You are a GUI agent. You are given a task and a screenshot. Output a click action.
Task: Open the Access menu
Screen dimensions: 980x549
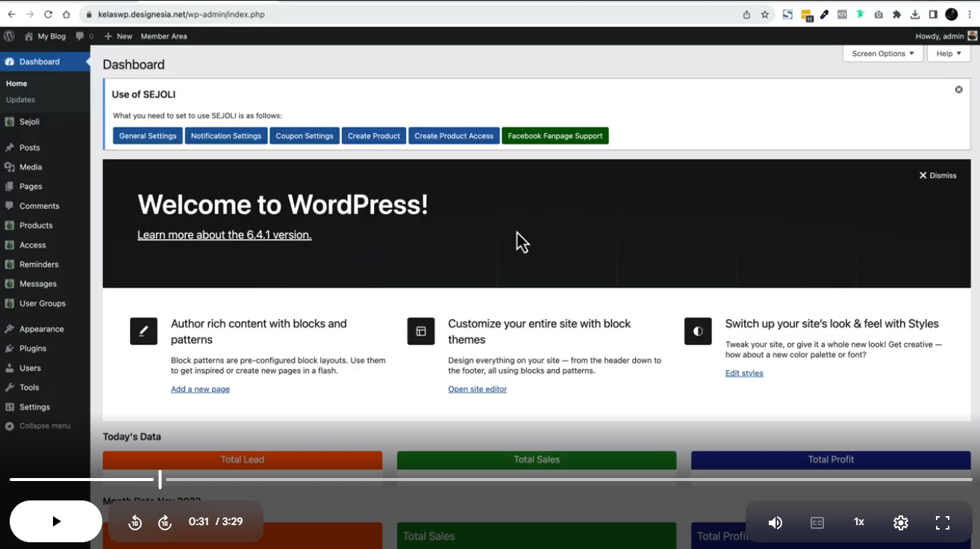click(x=45, y=245)
